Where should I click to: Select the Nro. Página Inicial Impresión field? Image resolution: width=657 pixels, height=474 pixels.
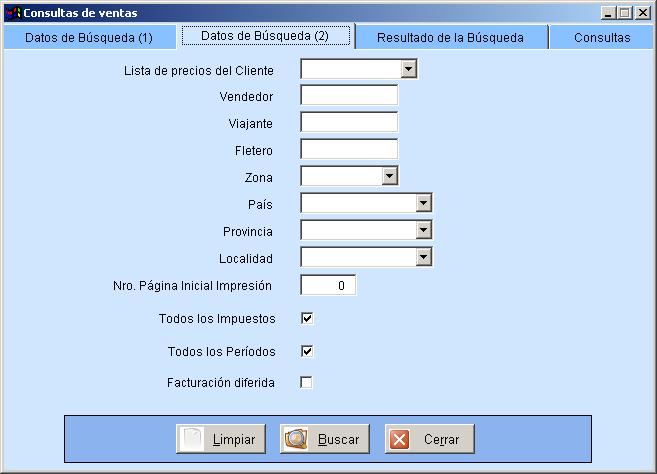pyautogui.click(x=328, y=285)
